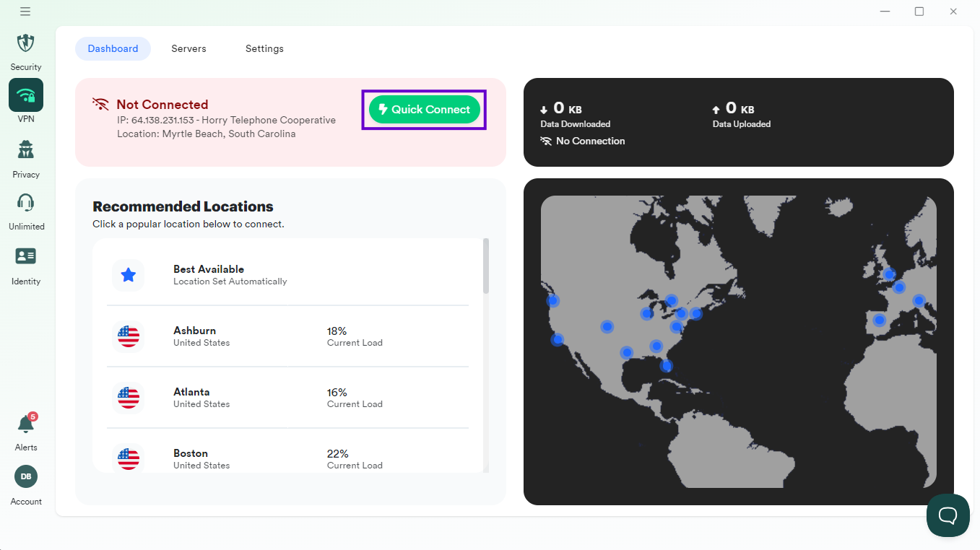Select the Dashboard tab
Image resolution: width=980 pixels, height=550 pixels.
(113, 48)
